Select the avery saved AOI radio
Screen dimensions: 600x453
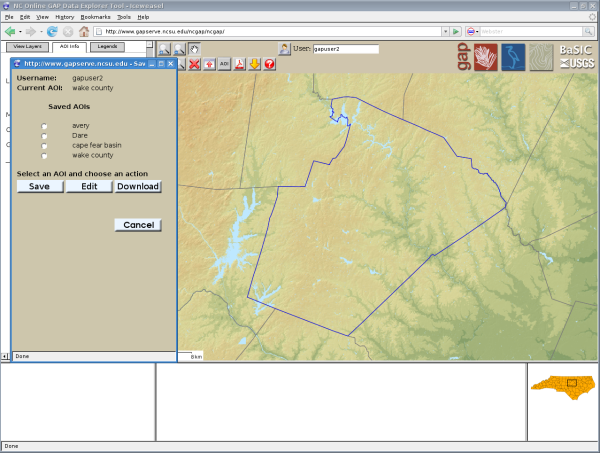point(44,126)
